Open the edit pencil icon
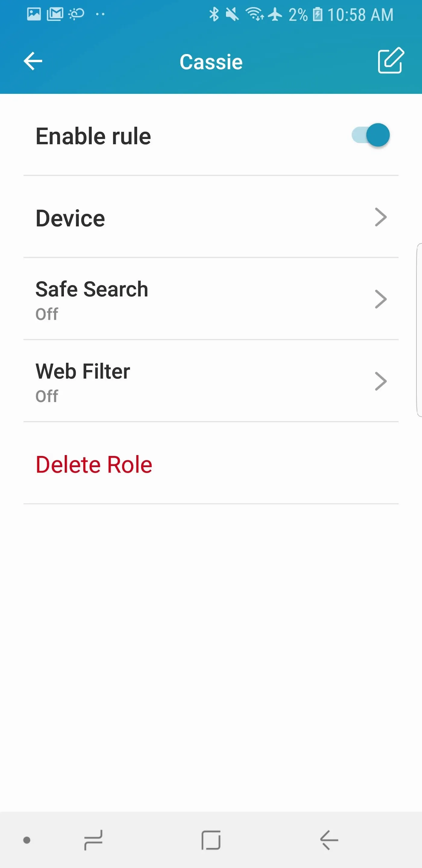 [x=390, y=60]
